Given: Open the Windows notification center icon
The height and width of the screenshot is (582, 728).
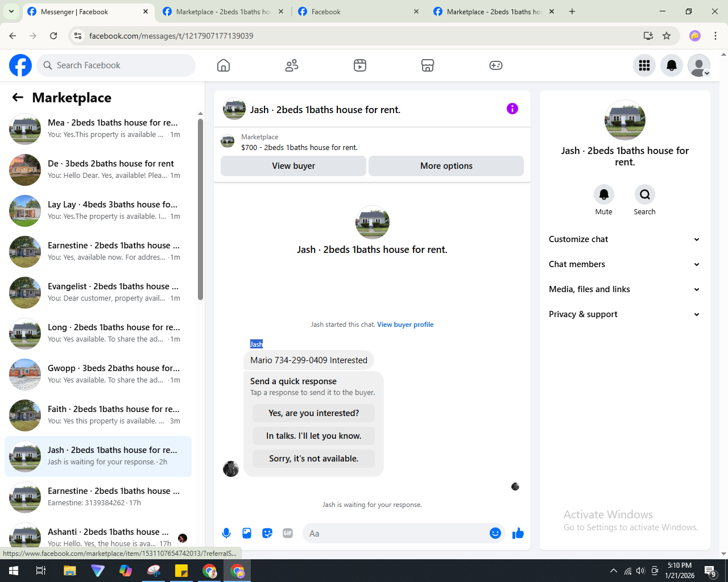Looking at the screenshot, I should point(710,571).
